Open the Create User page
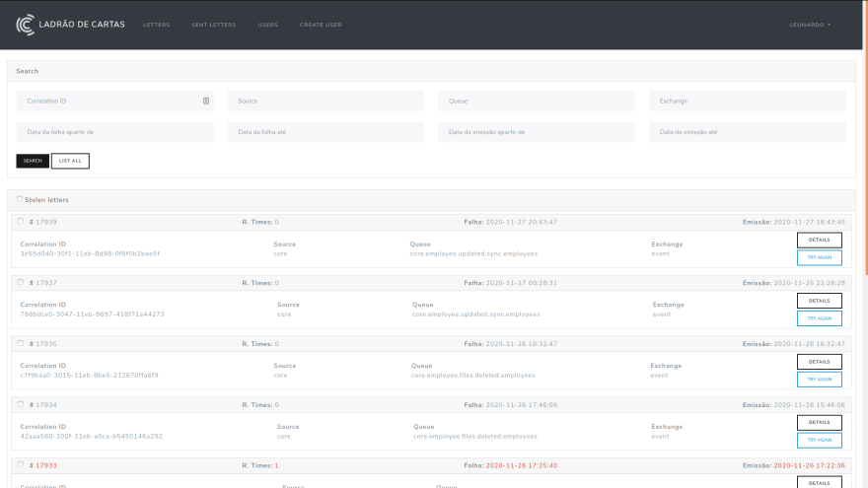The image size is (868, 488). click(x=321, y=25)
